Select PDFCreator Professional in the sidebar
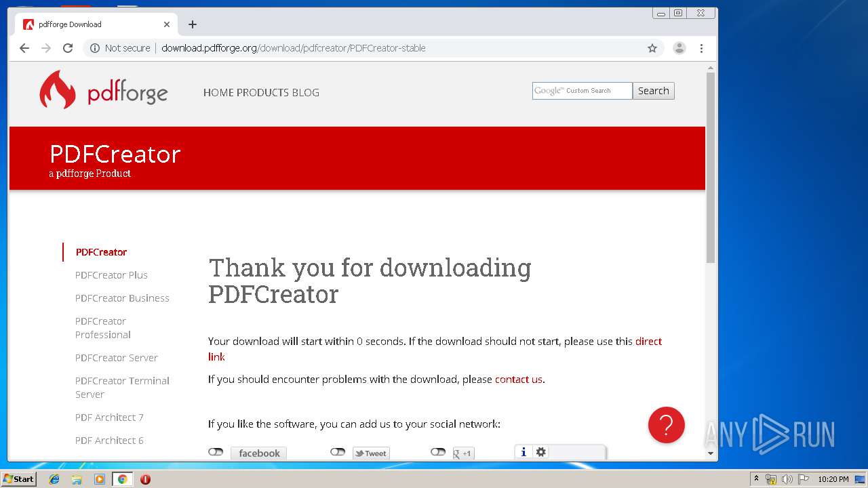Image resolution: width=868 pixels, height=488 pixels. (x=103, y=328)
